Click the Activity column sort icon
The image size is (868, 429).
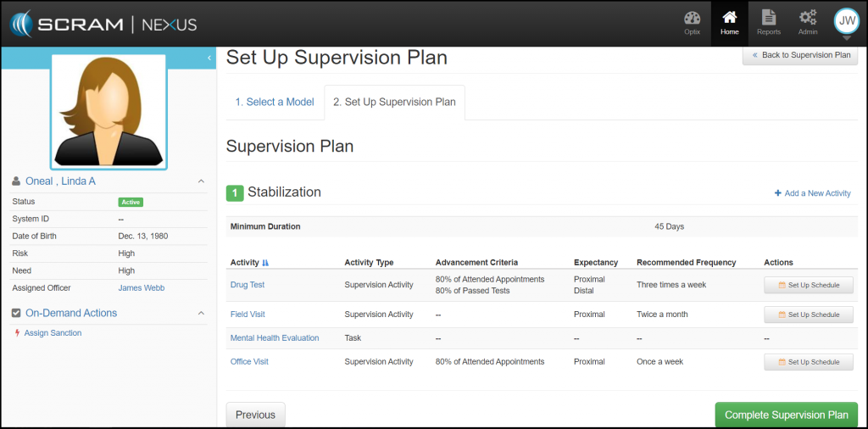coord(266,263)
